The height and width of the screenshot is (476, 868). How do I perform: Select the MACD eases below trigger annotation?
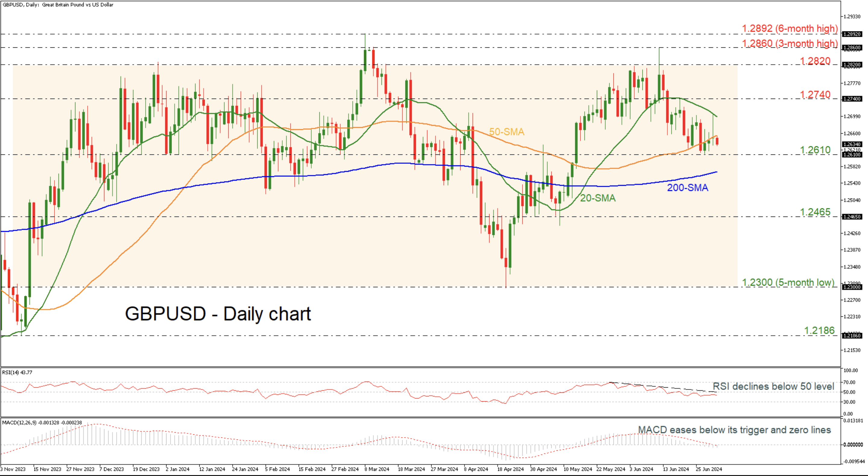point(734,430)
